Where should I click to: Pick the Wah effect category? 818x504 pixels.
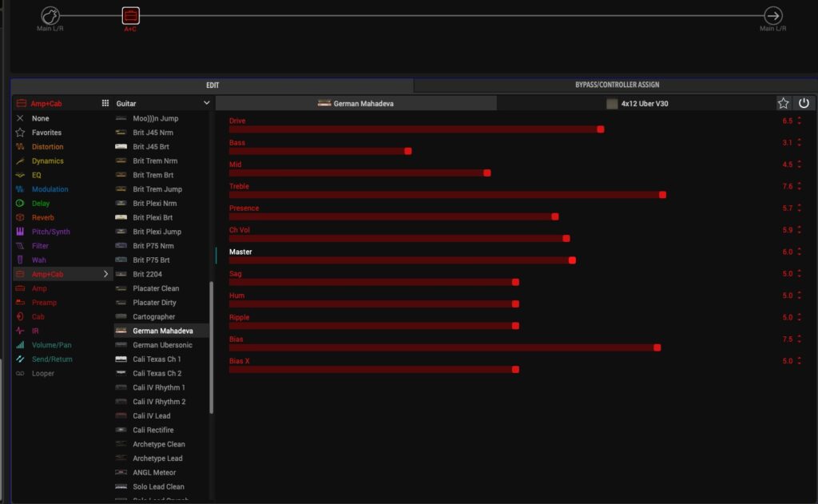(x=38, y=260)
